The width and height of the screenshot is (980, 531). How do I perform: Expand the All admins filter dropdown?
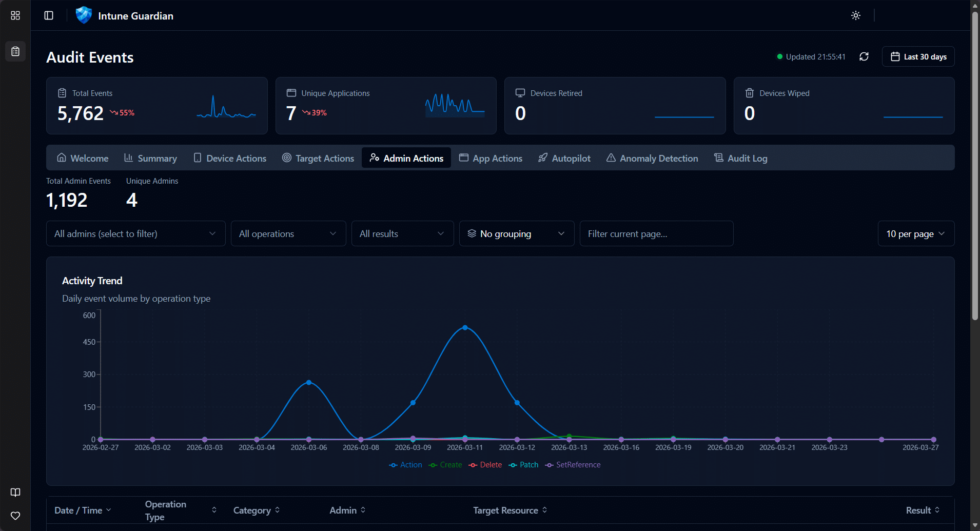pos(135,234)
